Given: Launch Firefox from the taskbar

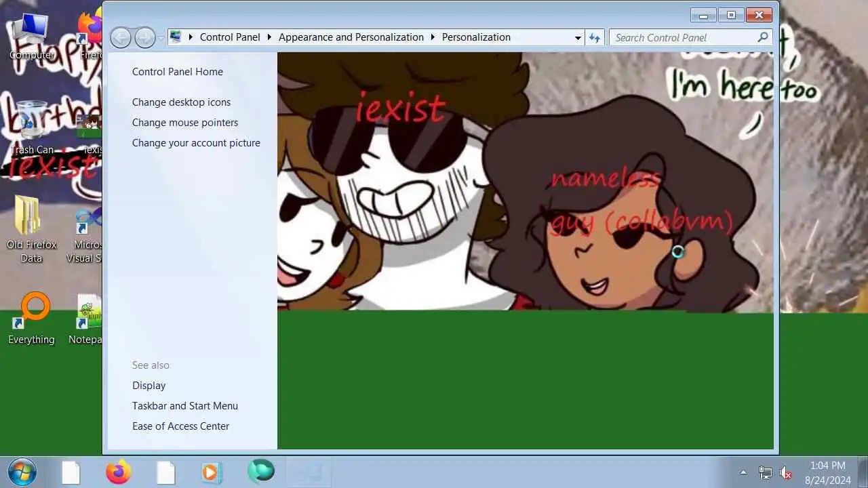Looking at the screenshot, I should [119, 472].
